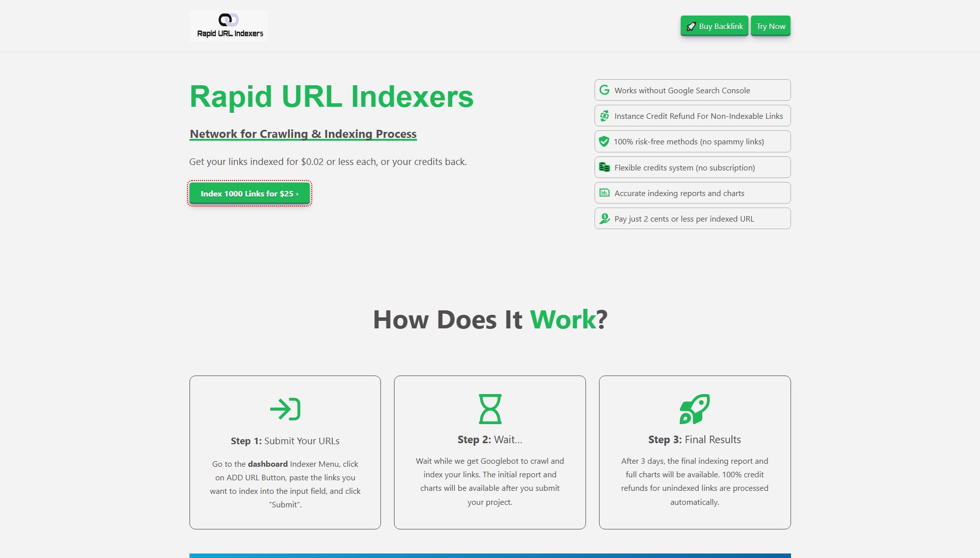
Task: Click the green shield checkmark icon
Action: click(x=604, y=141)
